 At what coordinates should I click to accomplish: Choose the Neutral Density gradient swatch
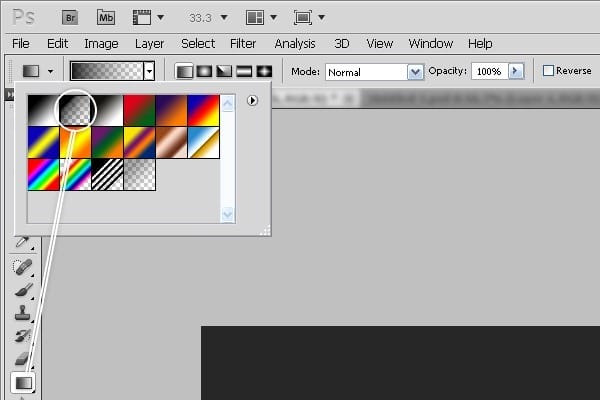139,175
